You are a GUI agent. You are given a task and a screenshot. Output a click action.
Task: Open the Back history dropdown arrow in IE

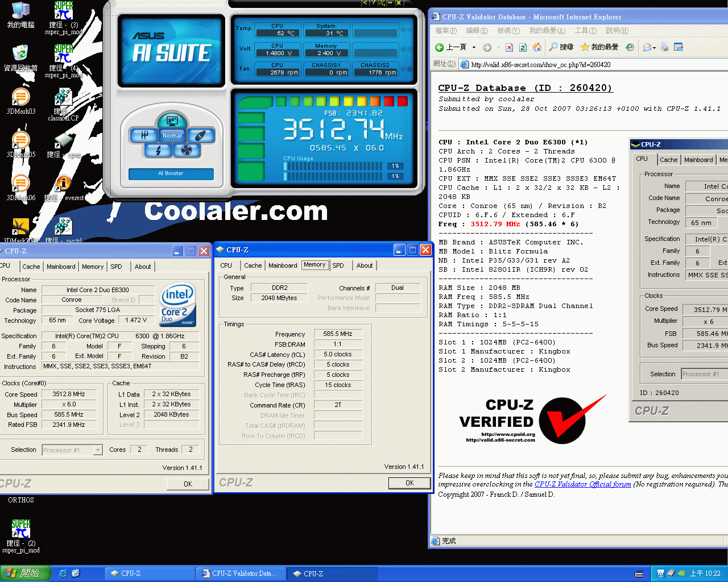(474, 47)
